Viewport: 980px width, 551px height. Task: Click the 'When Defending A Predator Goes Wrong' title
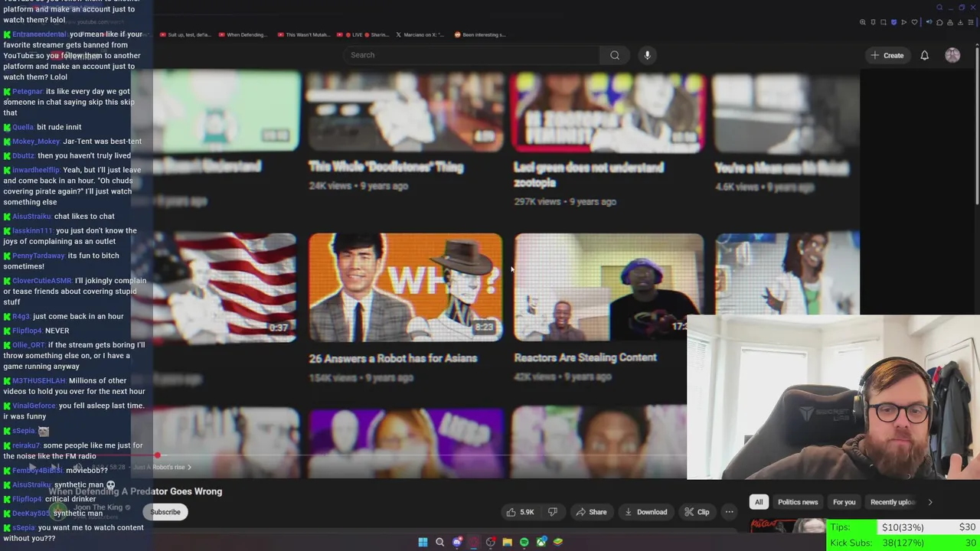[x=136, y=491]
